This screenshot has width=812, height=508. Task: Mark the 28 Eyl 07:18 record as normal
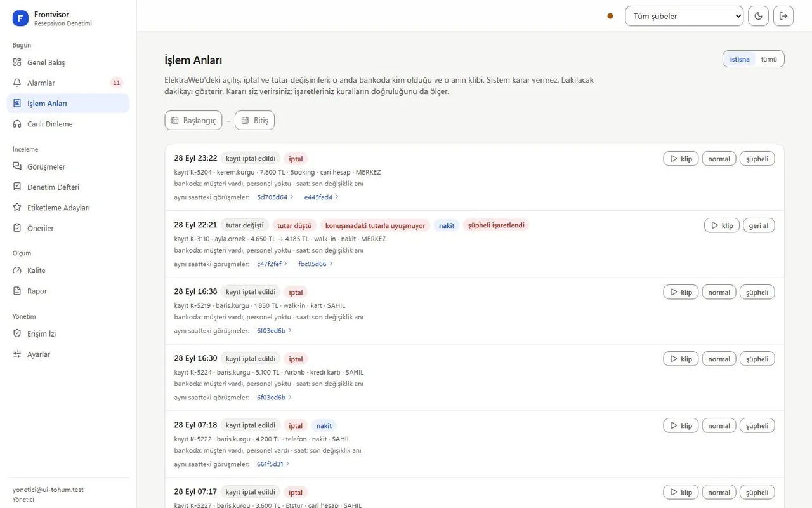tap(719, 425)
